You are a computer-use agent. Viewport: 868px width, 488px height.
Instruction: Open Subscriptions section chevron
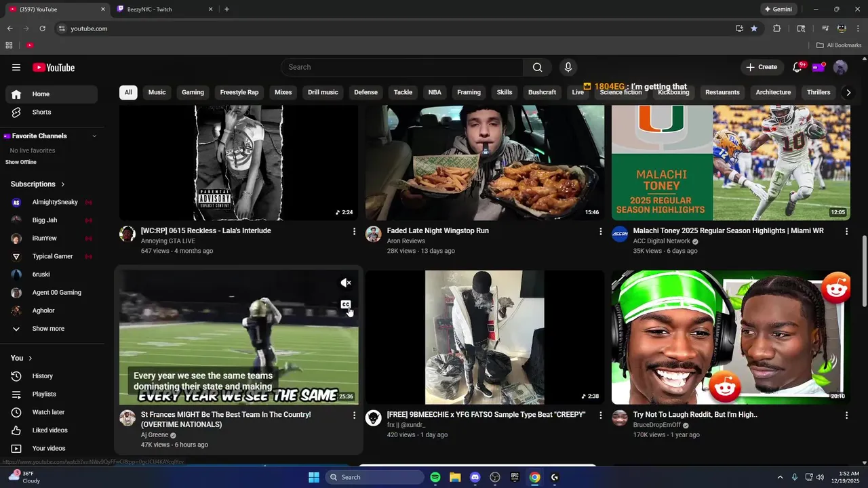[63, 184]
